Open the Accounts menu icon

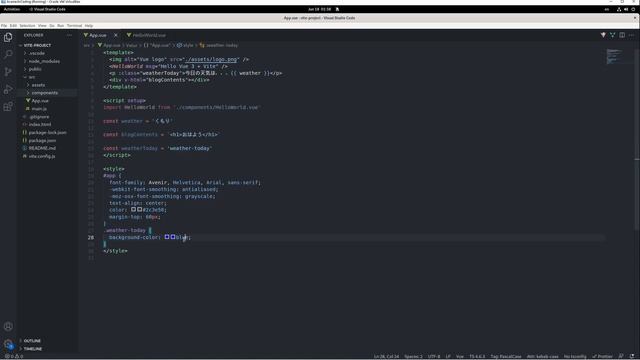click(x=8, y=326)
